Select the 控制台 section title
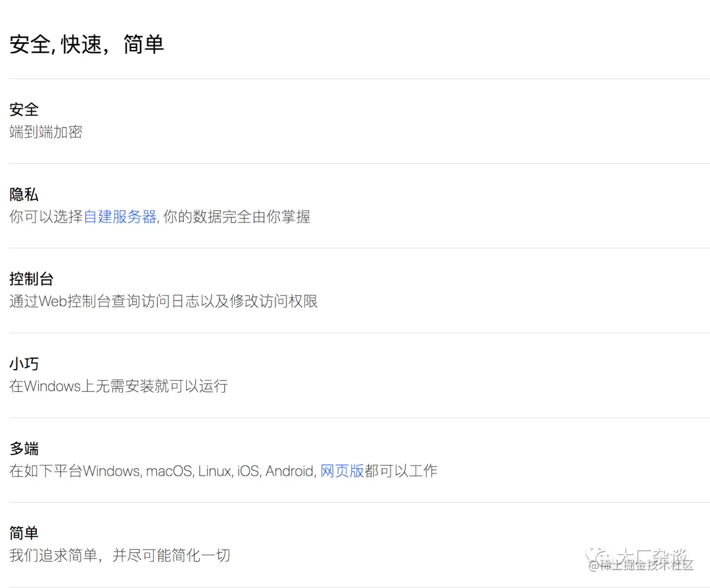 click(x=32, y=279)
